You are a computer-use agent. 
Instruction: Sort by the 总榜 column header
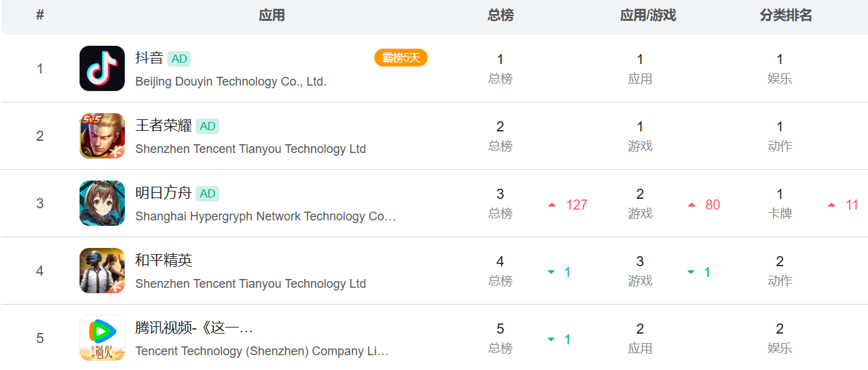[500, 16]
